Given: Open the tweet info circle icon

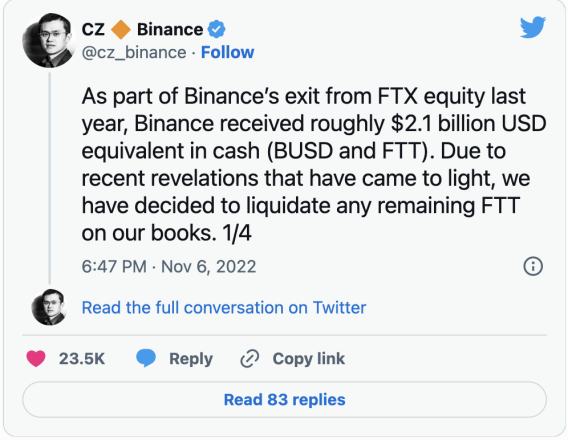Looking at the screenshot, I should click(x=533, y=267).
